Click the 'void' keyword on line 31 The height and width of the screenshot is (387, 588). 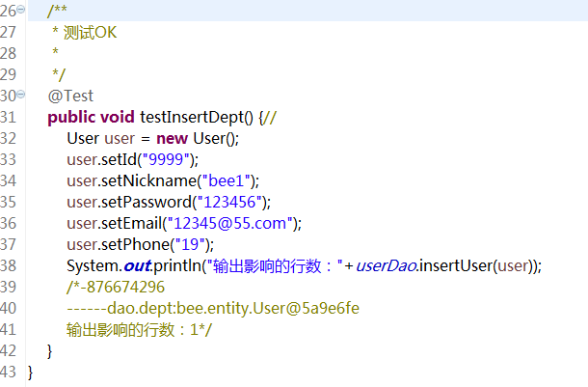[x=118, y=117]
